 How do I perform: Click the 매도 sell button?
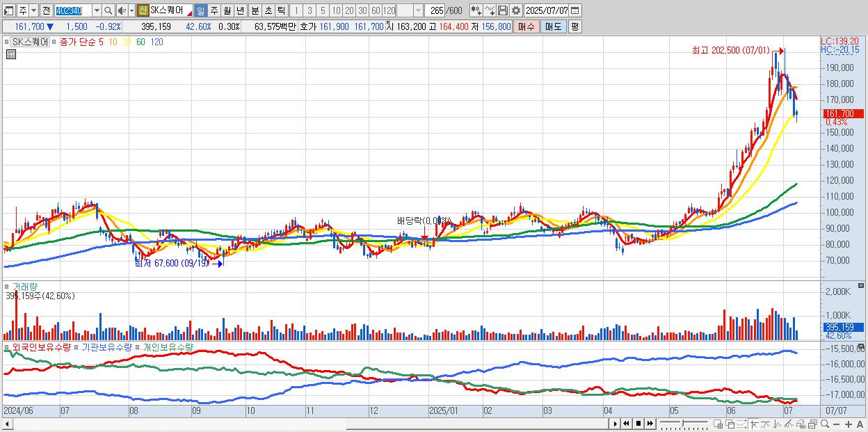coord(553,26)
